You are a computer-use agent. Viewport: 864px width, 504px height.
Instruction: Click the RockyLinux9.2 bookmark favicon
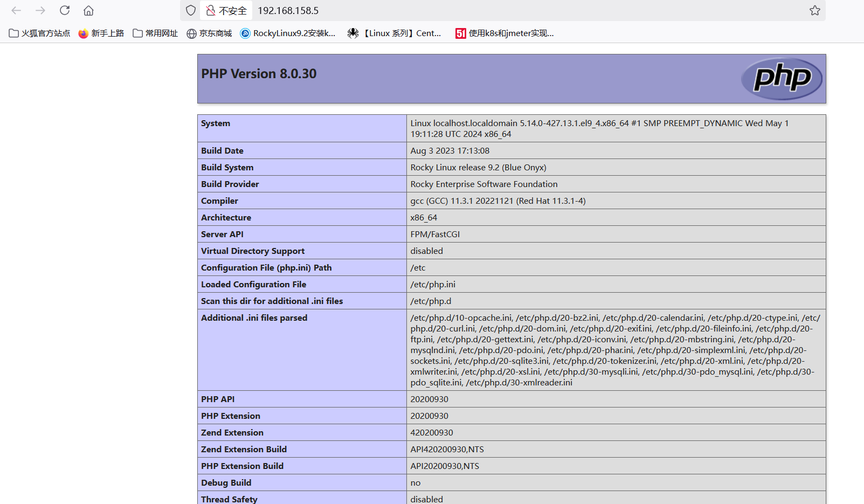245,33
